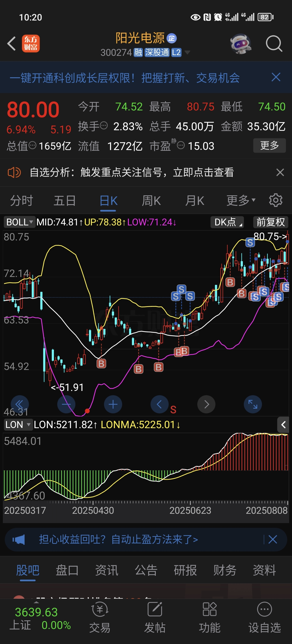Image resolution: width=292 pixels, height=644 pixels.
Task: Tap the 融 margin trading badge
Action: (138, 52)
